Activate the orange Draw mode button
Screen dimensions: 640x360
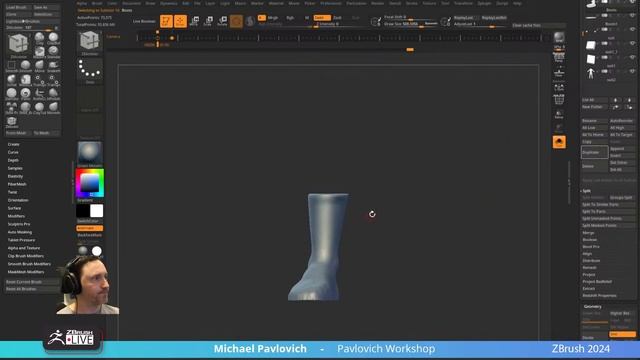pos(180,21)
